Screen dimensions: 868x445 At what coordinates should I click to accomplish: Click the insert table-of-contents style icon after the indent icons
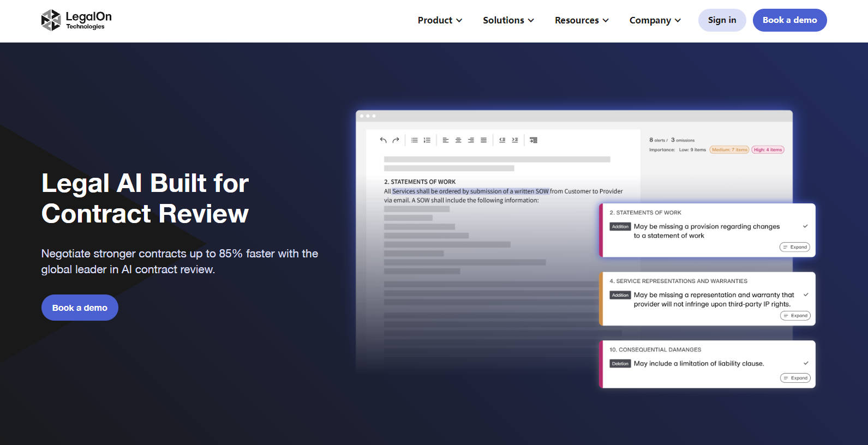534,140
